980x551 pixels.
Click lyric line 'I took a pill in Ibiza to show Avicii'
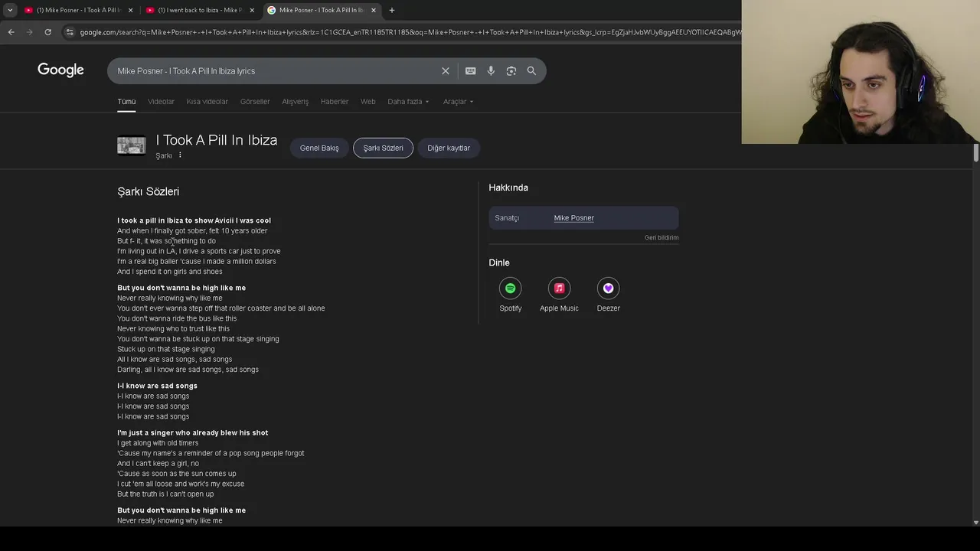194,220
